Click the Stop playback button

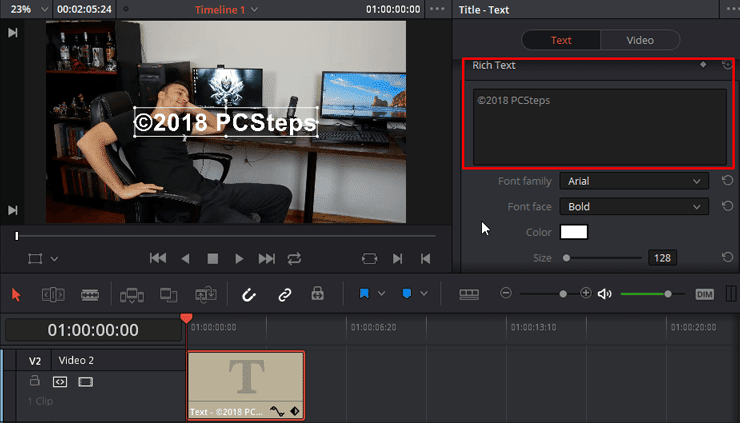(x=213, y=259)
